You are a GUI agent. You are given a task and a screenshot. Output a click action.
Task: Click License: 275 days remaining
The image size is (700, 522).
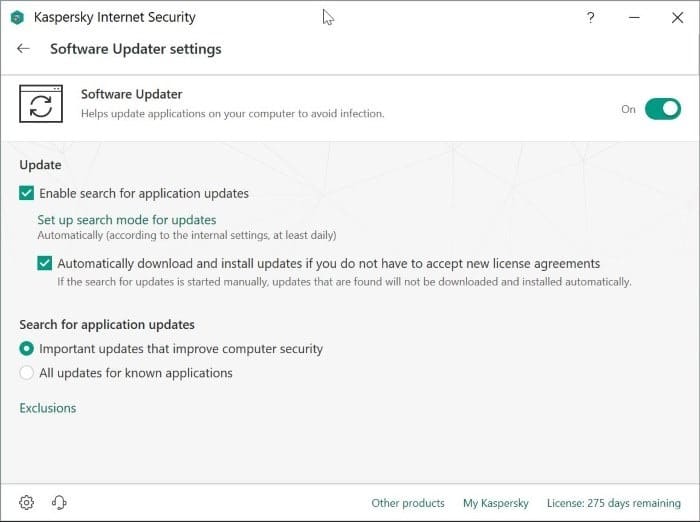[x=614, y=503]
